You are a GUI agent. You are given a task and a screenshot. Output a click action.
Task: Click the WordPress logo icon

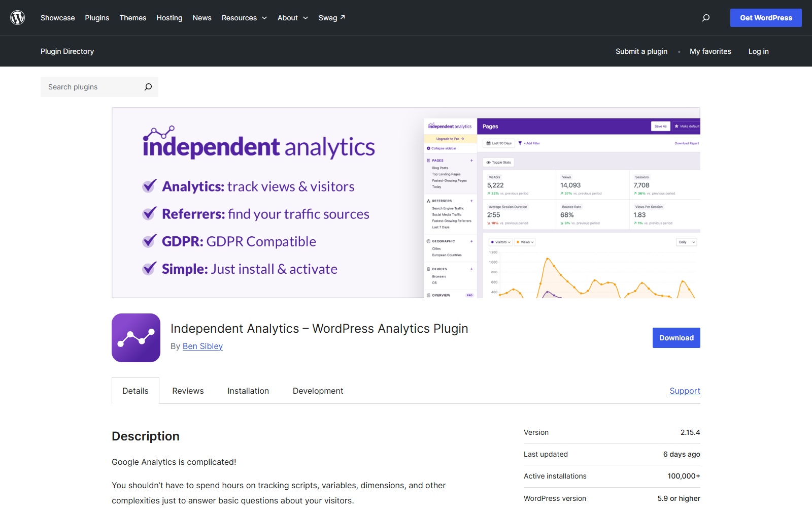coord(18,18)
